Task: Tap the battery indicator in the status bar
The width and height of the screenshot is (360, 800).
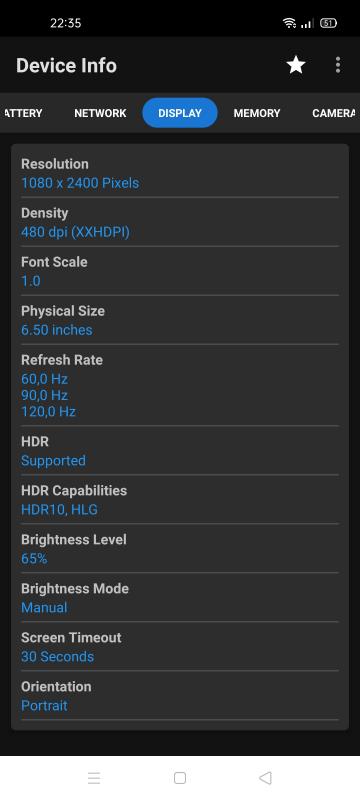Action: (328, 23)
